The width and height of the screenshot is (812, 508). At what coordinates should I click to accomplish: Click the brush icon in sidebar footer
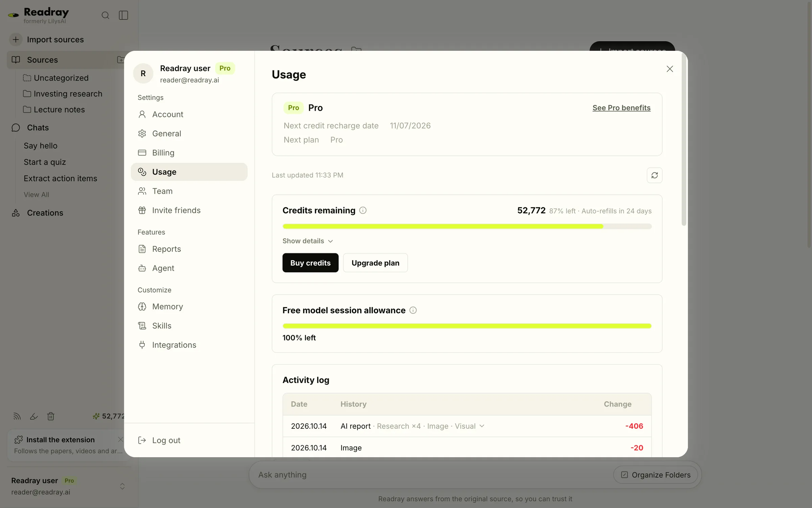coord(34,416)
